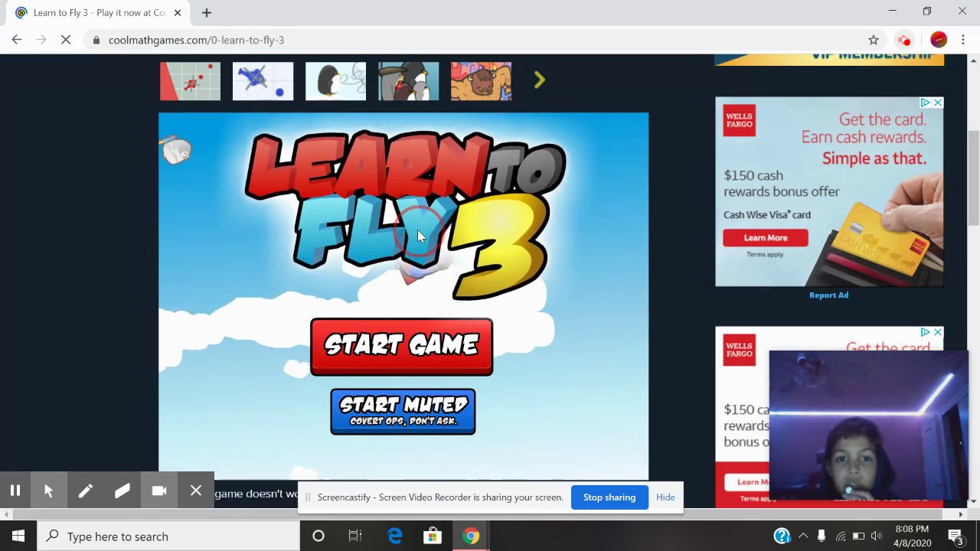The image size is (980, 551).
Task: Click the VIP Membership banner
Action: click(829, 60)
